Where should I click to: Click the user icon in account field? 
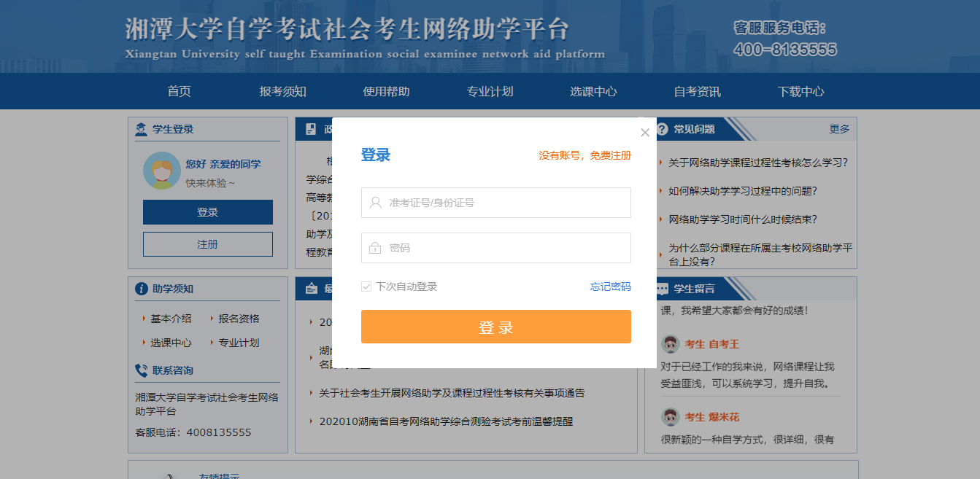tap(376, 203)
